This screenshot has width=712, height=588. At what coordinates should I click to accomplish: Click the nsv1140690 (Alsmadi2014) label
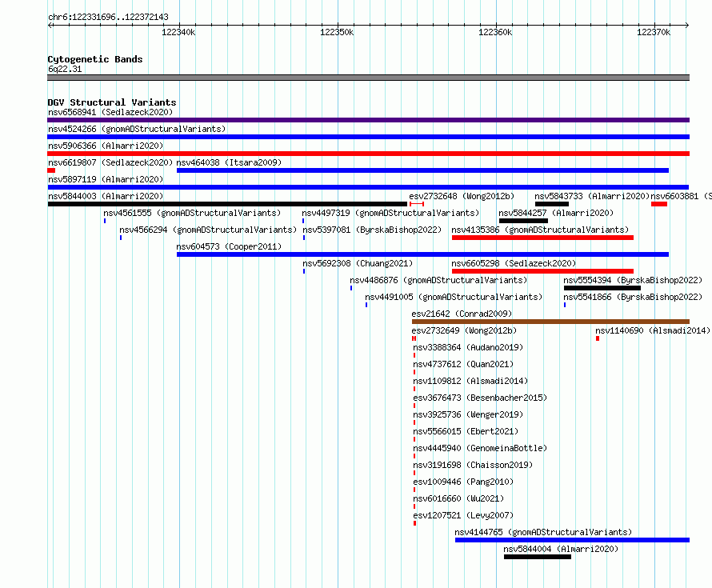coord(653,330)
